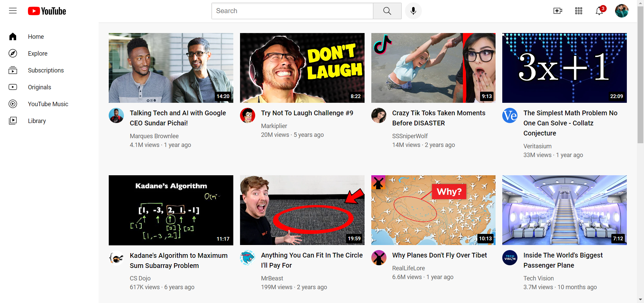Screen dimensions: 644x303
Task: Play the TikTok disaster thumbnail
Action: point(433,68)
